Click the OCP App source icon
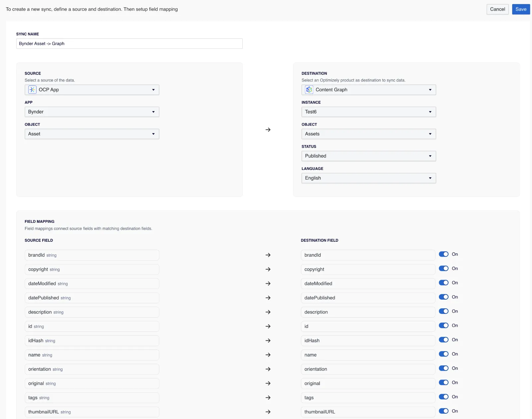The height and width of the screenshot is (419, 532). (x=32, y=90)
